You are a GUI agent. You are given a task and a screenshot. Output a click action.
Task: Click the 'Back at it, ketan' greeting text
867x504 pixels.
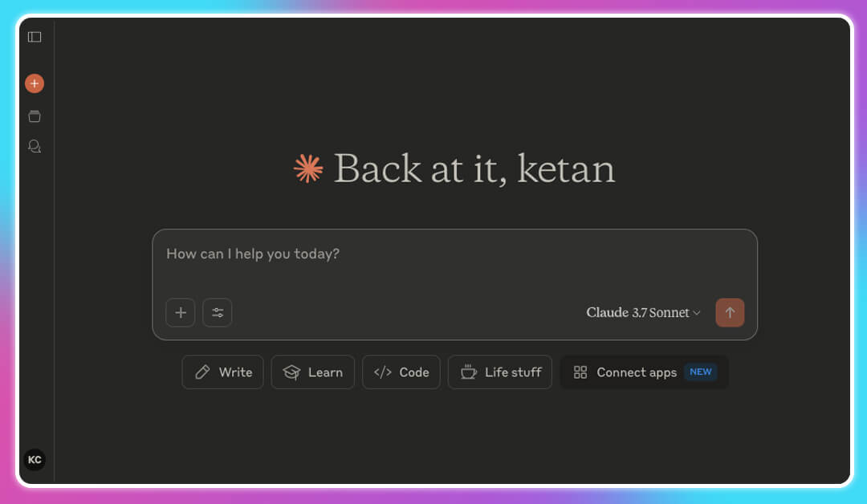[474, 169]
